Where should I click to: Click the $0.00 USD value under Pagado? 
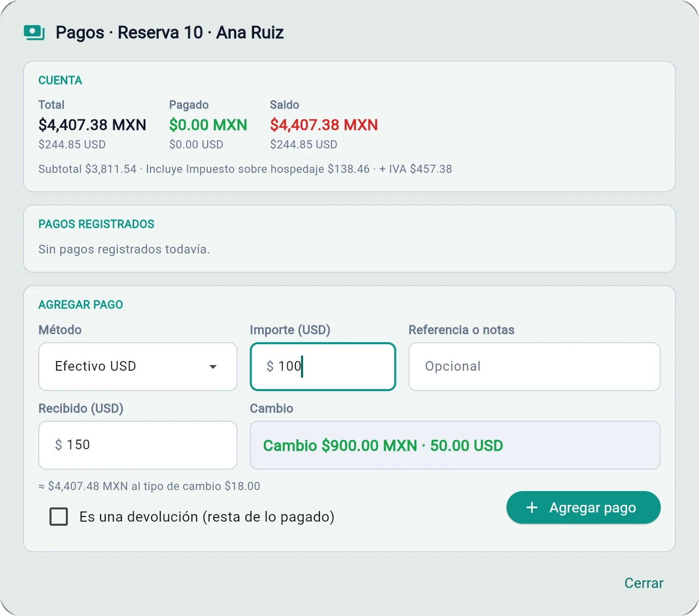coord(196,145)
